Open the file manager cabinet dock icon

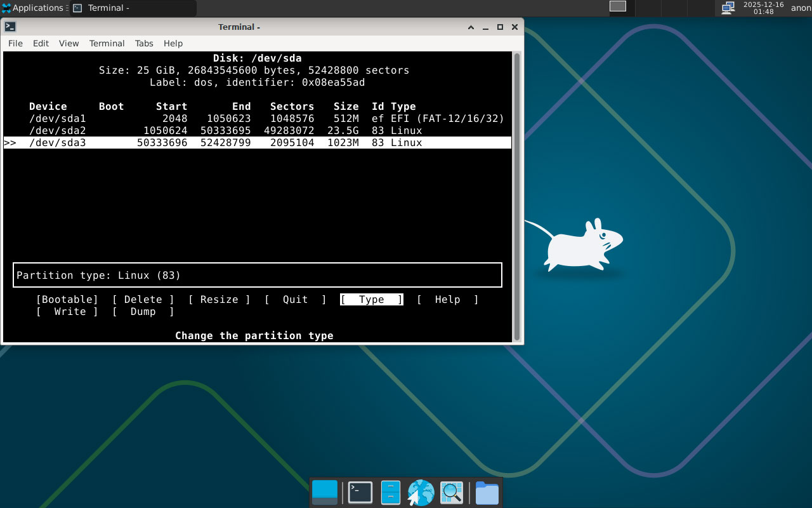coord(390,493)
